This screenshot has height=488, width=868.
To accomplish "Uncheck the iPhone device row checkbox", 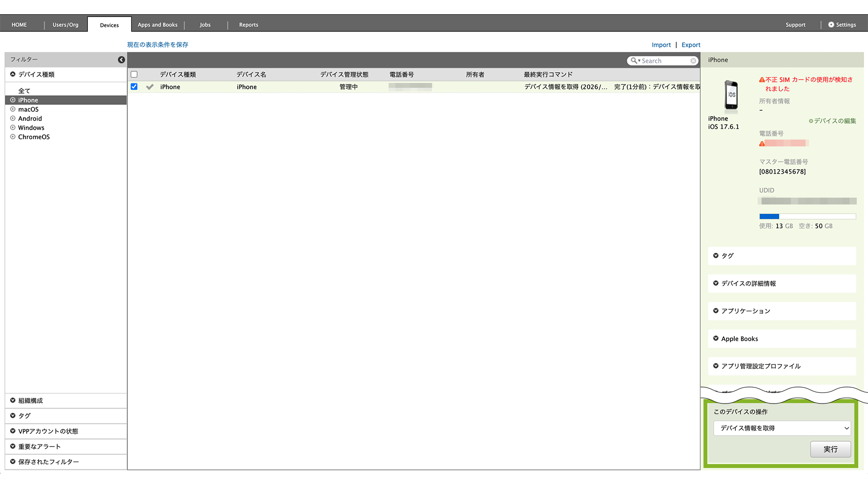I will [x=134, y=87].
